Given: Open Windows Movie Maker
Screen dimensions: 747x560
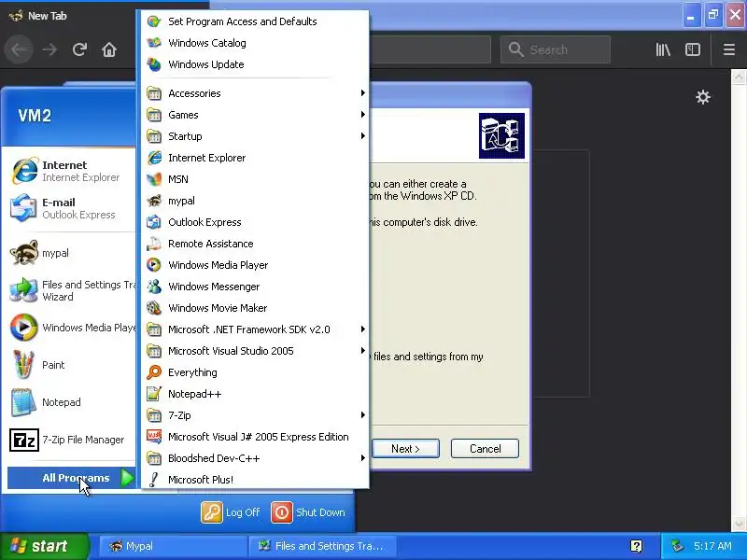Looking at the screenshot, I should coord(253,308).
